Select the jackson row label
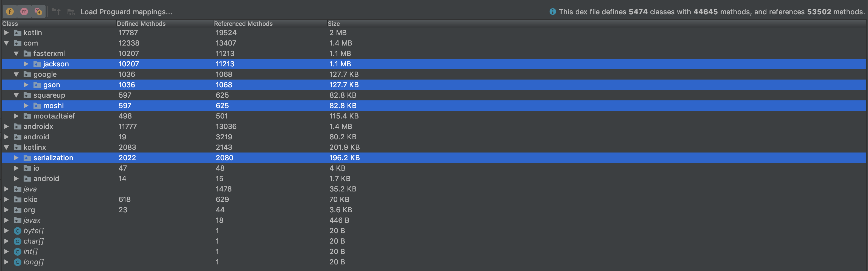 pyautogui.click(x=56, y=64)
